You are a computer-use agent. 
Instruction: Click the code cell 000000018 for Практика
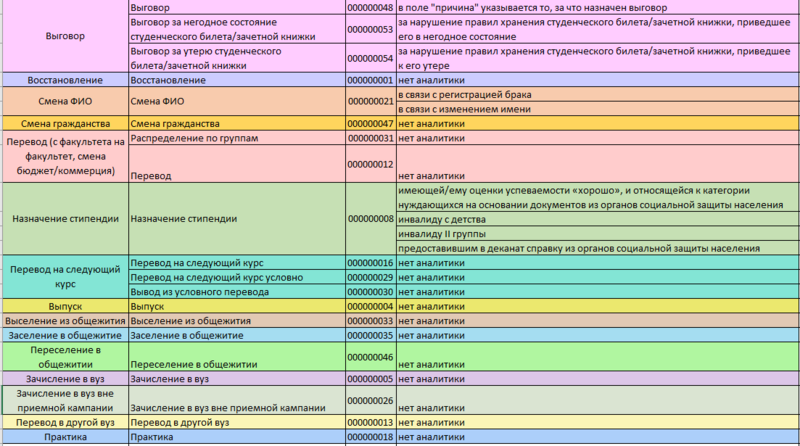pyautogui.click(x=368, y=437)
